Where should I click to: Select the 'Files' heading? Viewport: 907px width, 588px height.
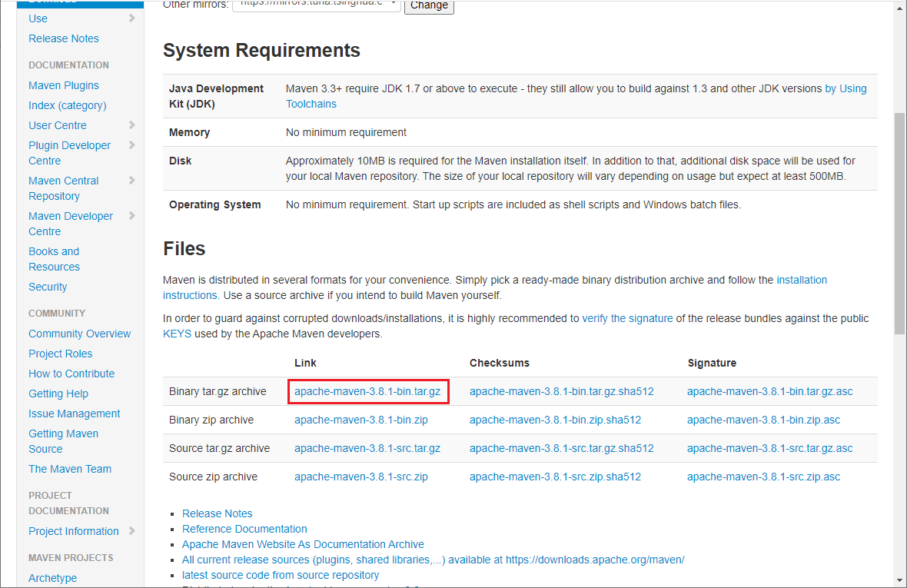point(184,248)
